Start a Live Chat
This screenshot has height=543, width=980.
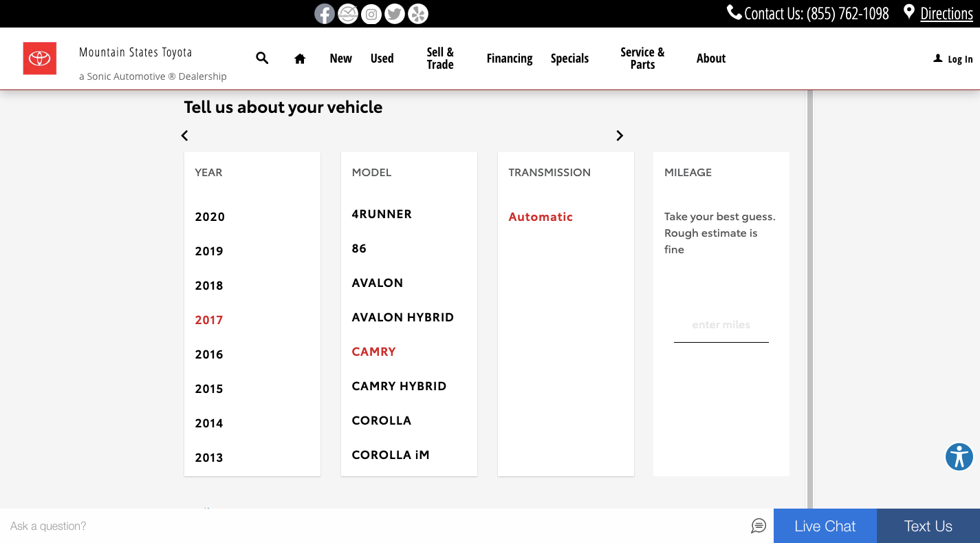point(825,526)
